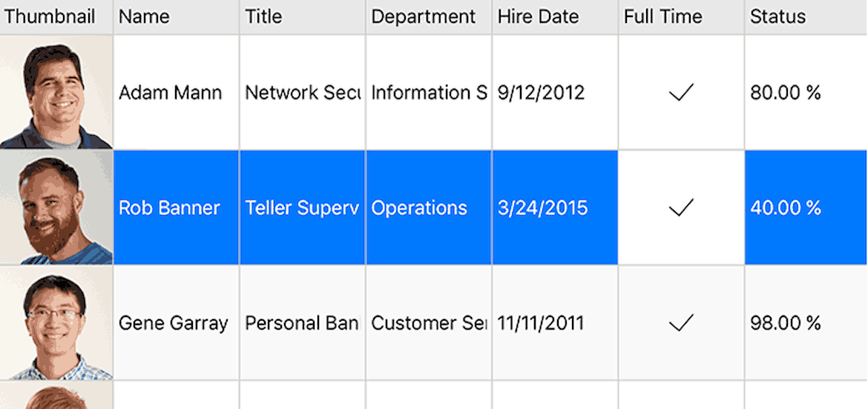Select the 80.00 % status cell

pos(806,93)
